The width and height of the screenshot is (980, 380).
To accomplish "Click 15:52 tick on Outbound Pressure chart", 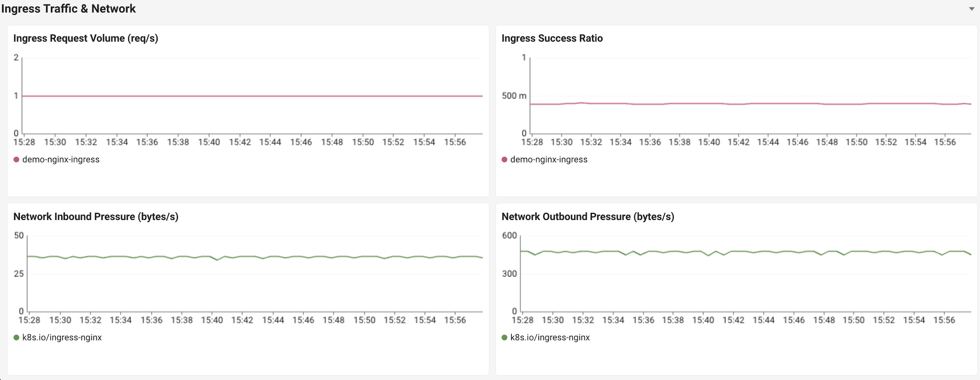I will tap(883, 320).
